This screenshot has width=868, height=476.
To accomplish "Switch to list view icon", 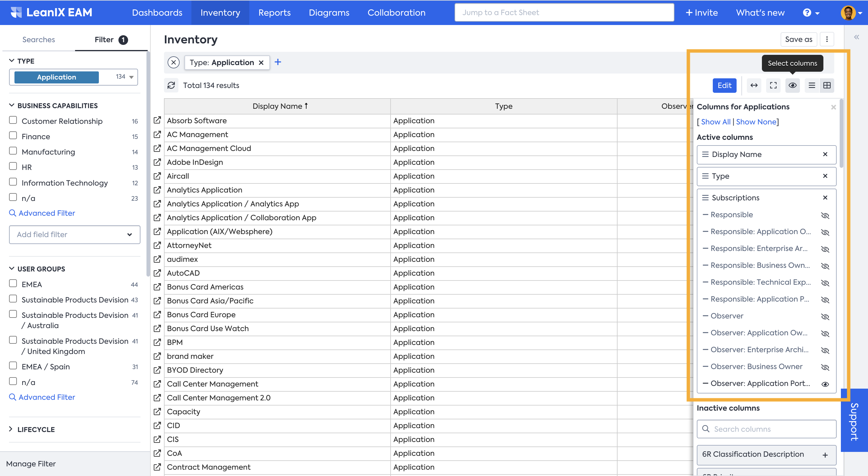I will pos(812,85).
